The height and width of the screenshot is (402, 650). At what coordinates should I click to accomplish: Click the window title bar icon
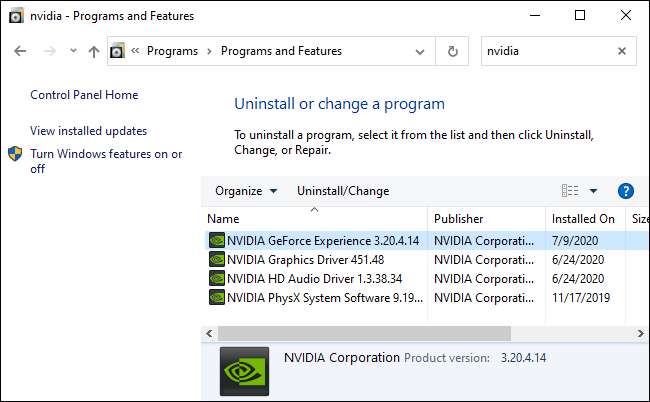[x=16, y=16]
